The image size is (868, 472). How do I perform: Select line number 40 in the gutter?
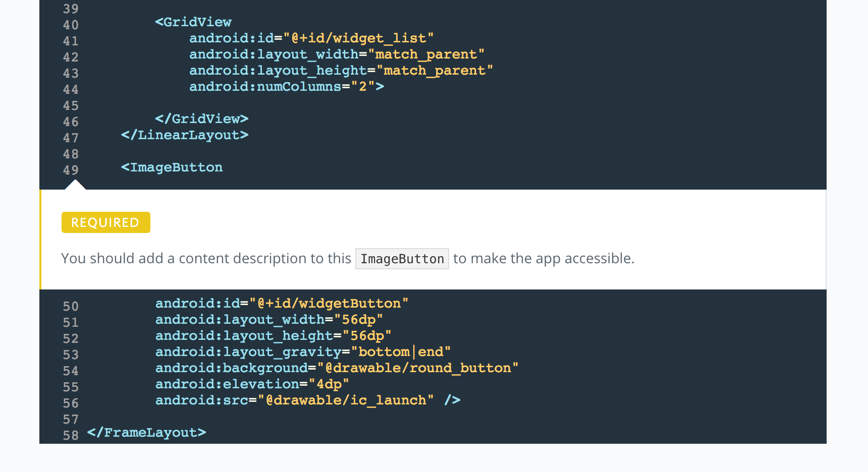(x=71, y=25)
